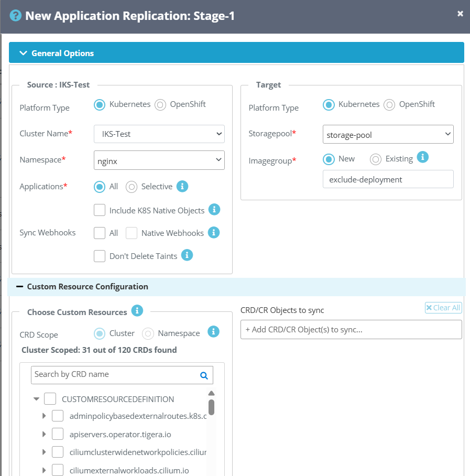Click the CRD list scrollbar thumb
This screenshot has width=470, height=476.
[212, 407]
